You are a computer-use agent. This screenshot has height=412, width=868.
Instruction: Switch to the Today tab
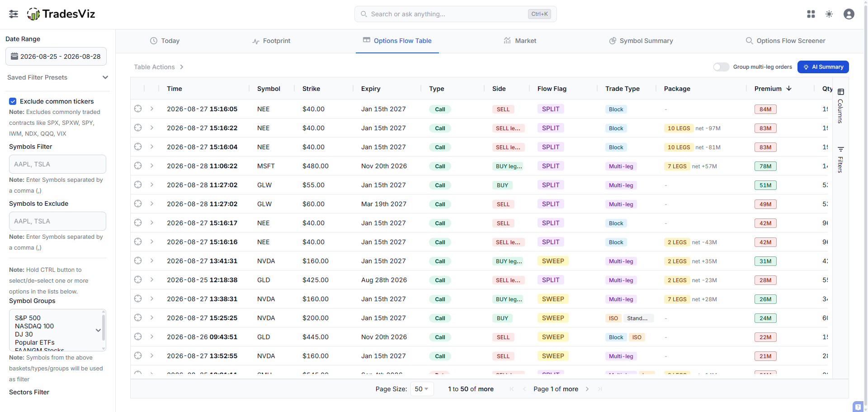pos(165,41)
